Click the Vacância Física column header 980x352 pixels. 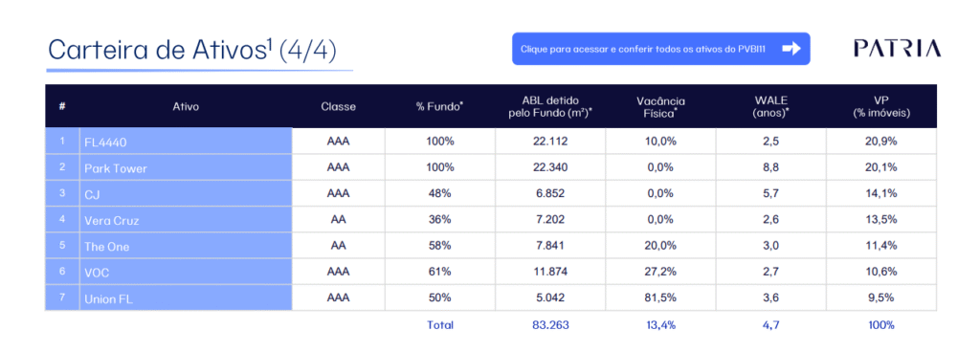[660, 107]
